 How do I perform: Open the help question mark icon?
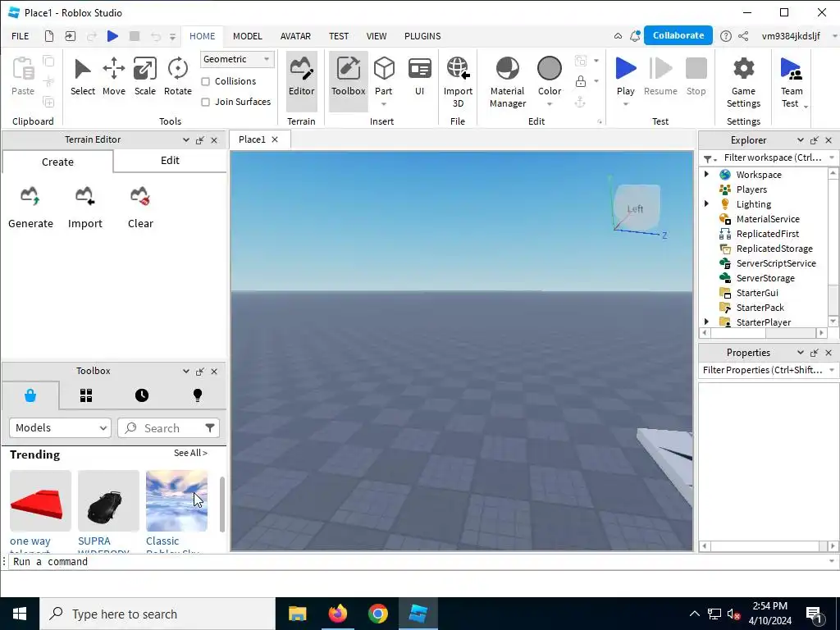725,36
